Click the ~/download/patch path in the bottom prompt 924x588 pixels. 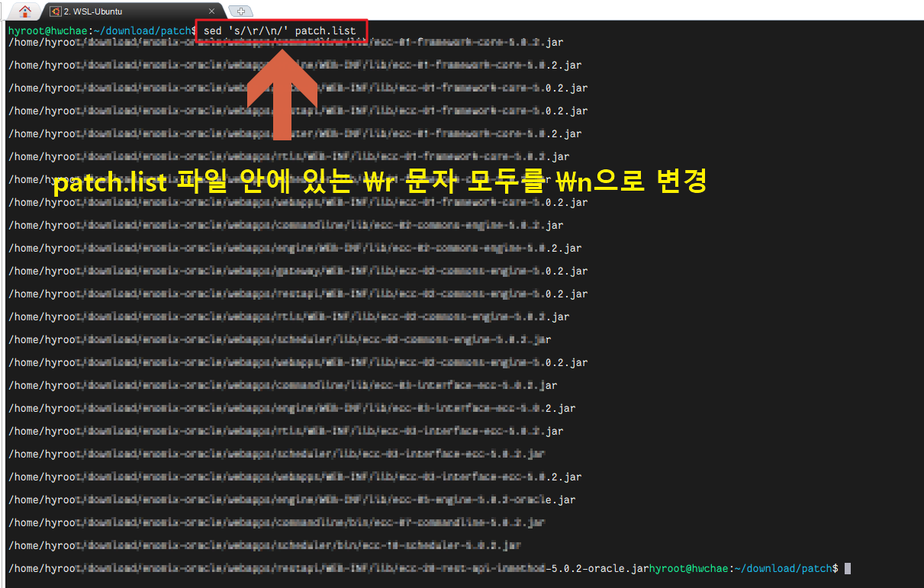(x=787, y=568)
